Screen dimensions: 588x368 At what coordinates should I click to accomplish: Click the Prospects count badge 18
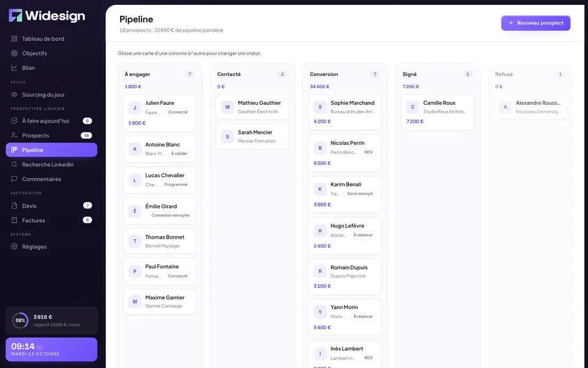click(x=86, y=135)
